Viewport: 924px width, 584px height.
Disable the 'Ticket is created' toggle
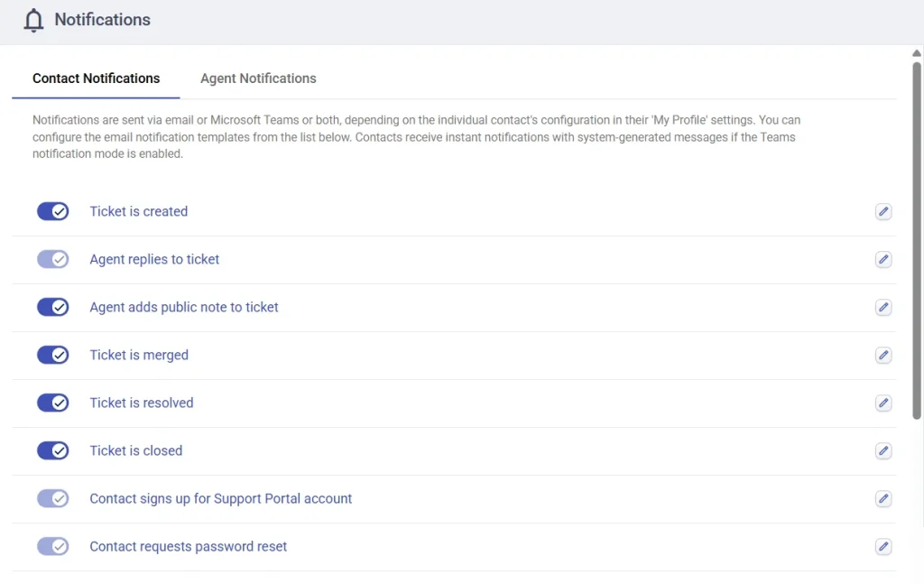pos(52,211)
